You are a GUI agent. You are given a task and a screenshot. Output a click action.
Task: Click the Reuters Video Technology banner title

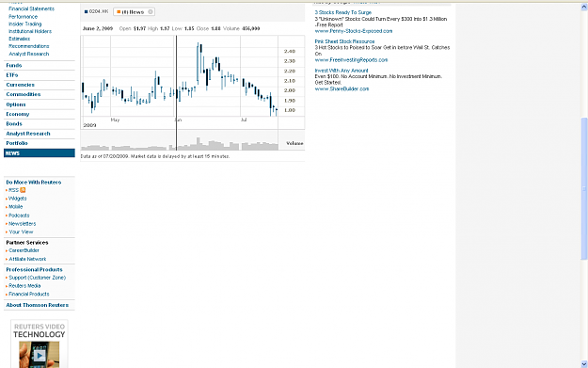point(40,330)
